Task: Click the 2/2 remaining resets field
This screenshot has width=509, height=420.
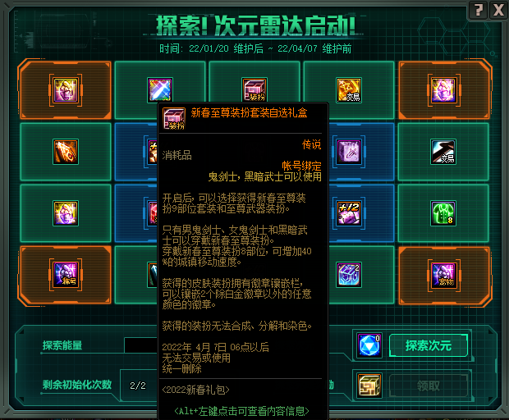Action: click(x=138, y=386)
